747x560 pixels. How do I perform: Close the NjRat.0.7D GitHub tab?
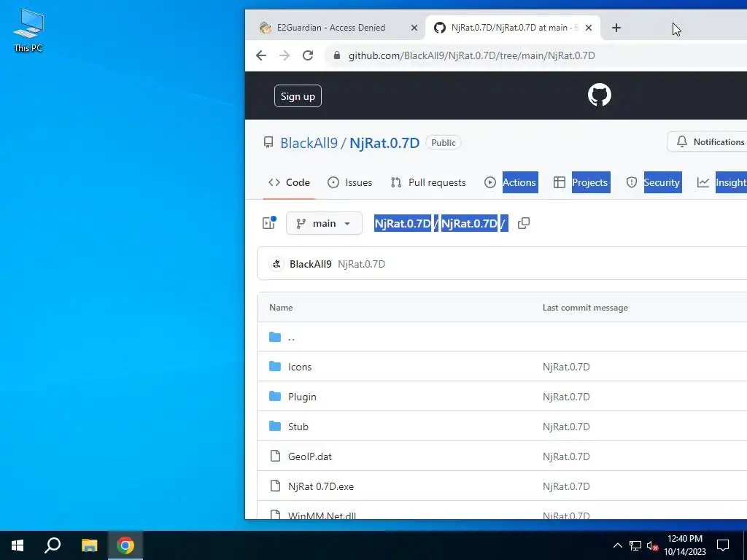click(x=589, y=28)
